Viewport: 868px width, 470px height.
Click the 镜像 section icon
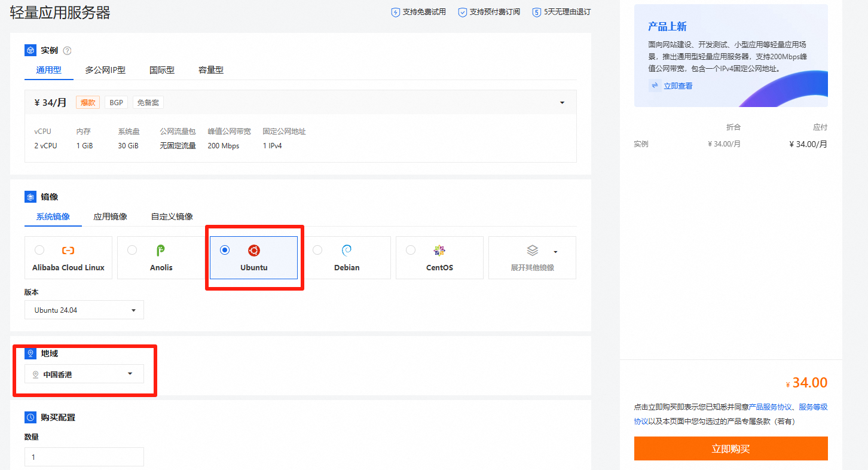(x=30, y=197)
